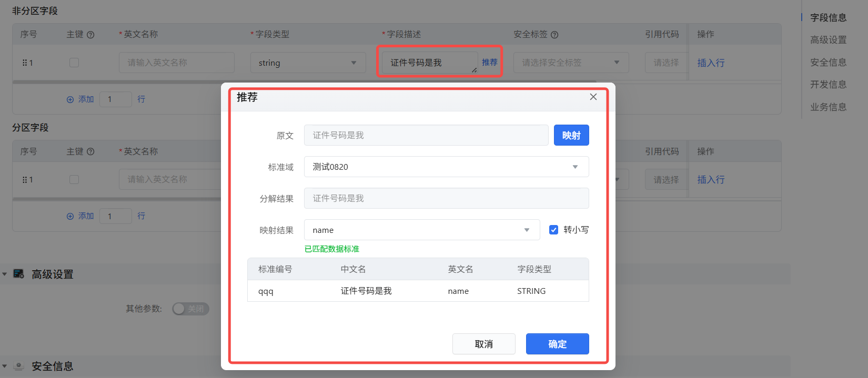Click the 安全标签 help icon
The image size is (868, 378).
[554, 35]
